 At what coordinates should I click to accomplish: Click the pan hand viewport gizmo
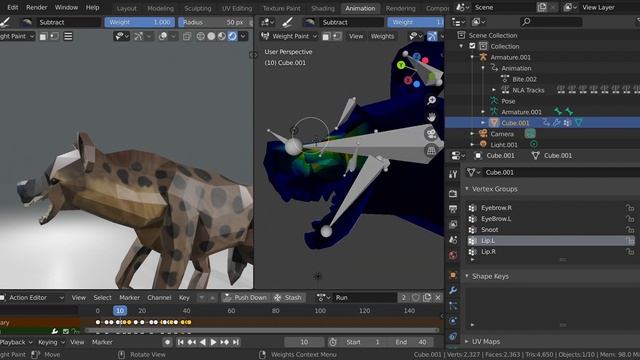pyautogui.click(x=431, y=117)
